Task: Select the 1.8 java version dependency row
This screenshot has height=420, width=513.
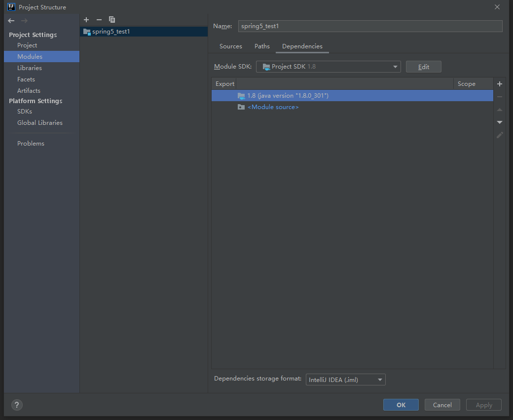Action: pos(352,96)
